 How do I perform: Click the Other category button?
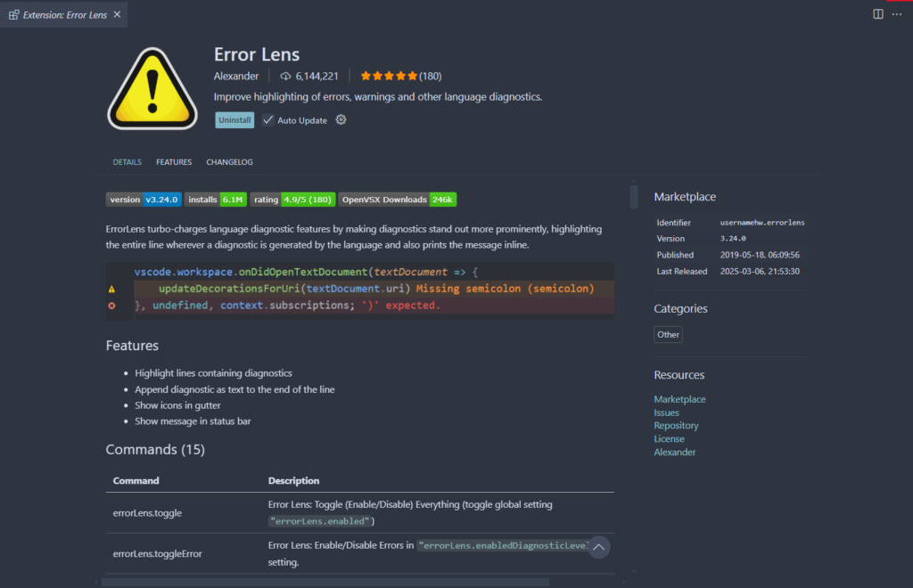pyautogui.click(x=667, y=334)
